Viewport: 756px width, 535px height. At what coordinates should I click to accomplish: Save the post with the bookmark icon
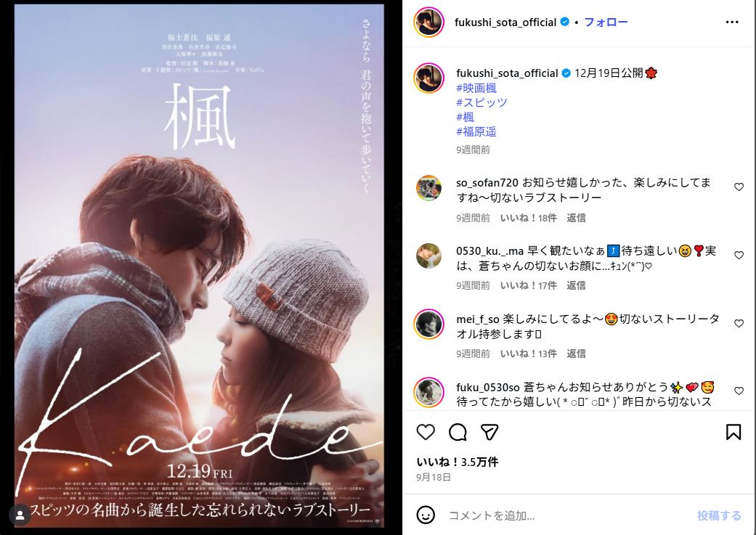click(x=733, y=432)
